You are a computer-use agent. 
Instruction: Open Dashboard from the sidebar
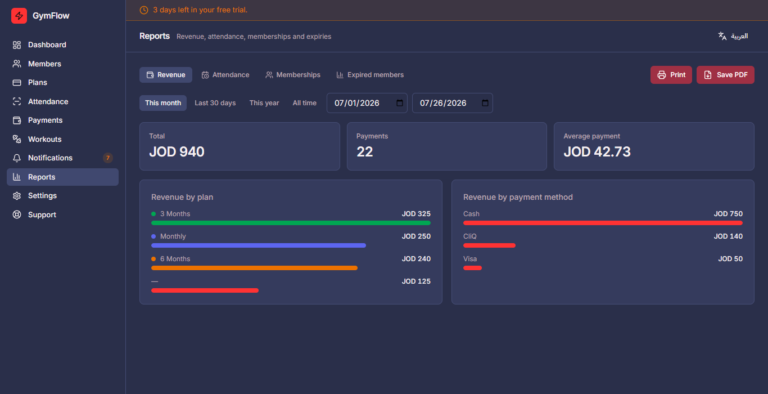coord(63,45)
